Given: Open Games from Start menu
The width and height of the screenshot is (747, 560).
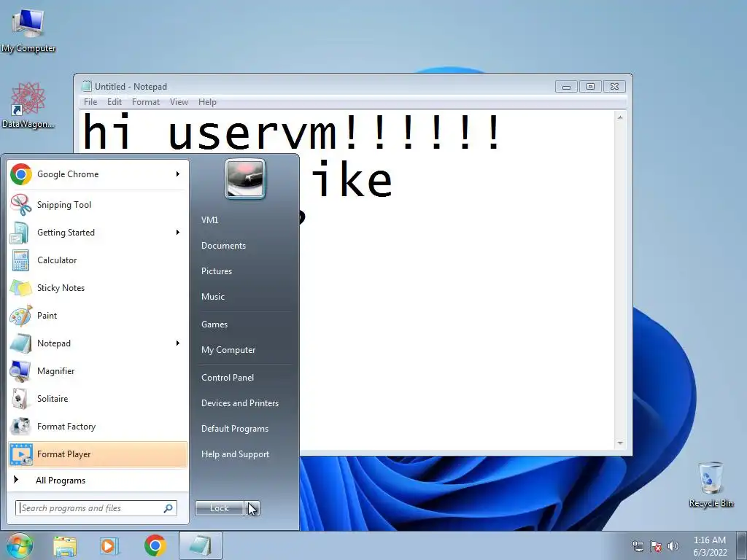Looking at the screenshot, I should [214, 324].
